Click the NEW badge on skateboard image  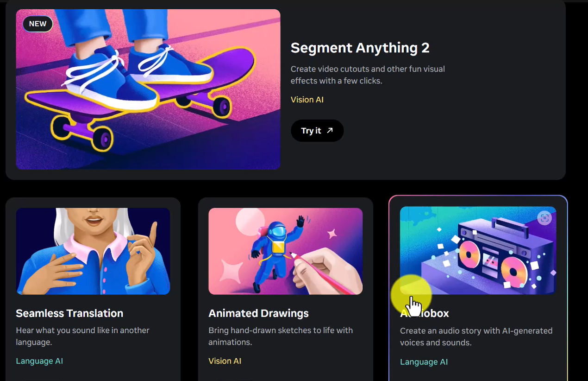pyautogui.click(x=38, y=24)
